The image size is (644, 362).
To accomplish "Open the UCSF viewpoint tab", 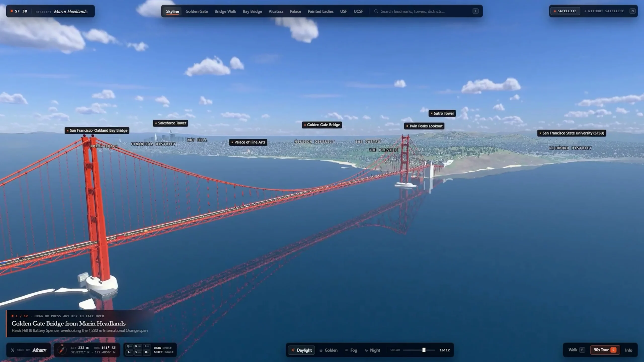I will point(358,11).
